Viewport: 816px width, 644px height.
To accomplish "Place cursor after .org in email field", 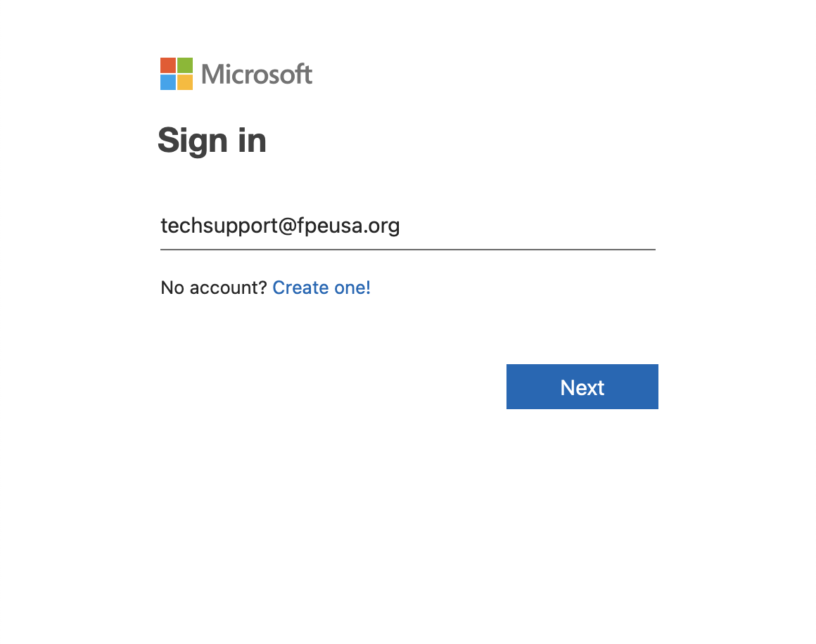I will [401, 226].
